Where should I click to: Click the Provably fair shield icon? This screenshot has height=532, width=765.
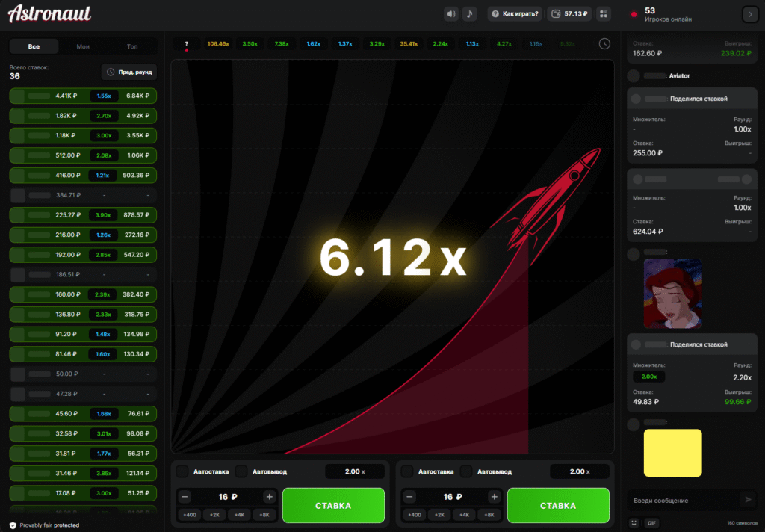[13, 525]
